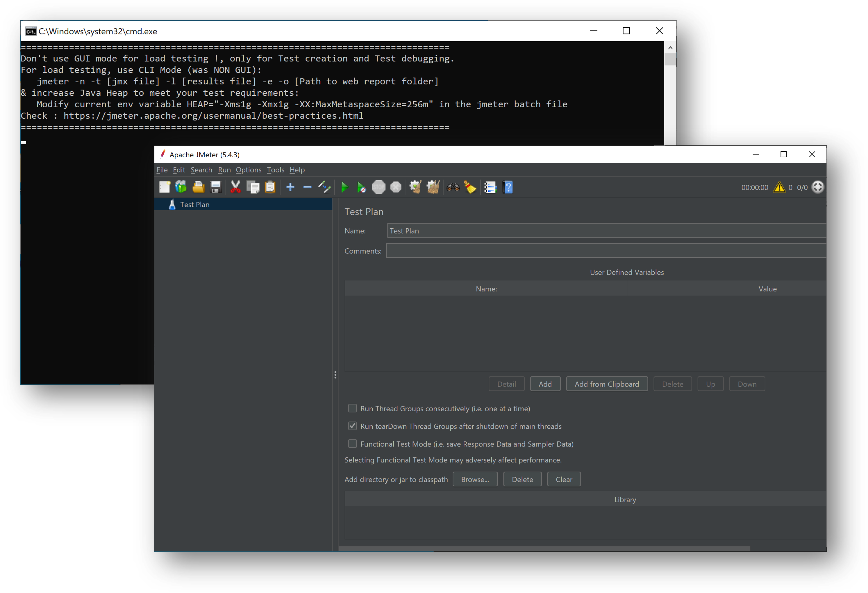The height and width of the screenshot is (593, 868).
Task: Click Add button in User Defined Variables
Action: tap(545, 384)
